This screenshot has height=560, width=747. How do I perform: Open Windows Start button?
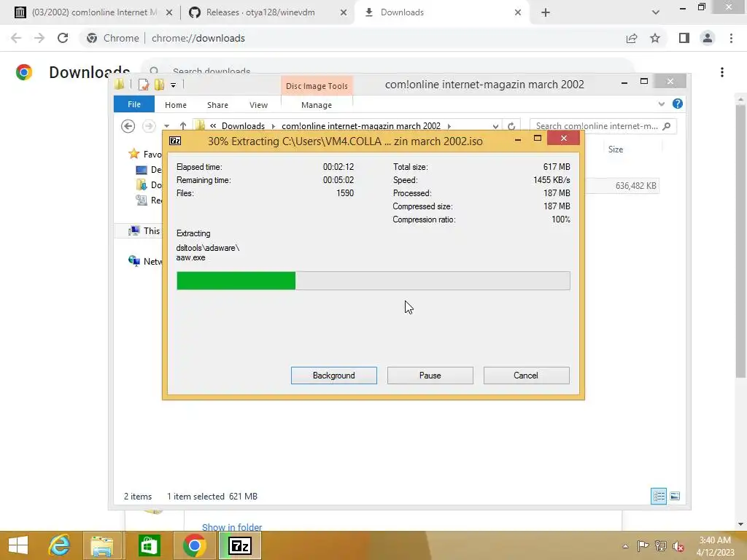click(x=18, y=545)
